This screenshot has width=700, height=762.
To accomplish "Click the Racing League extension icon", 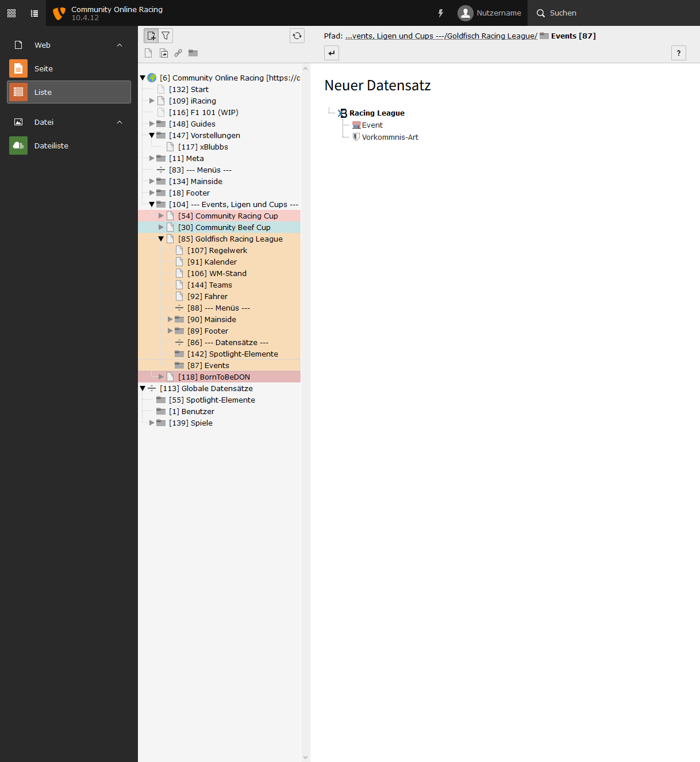I will point(343,113).
